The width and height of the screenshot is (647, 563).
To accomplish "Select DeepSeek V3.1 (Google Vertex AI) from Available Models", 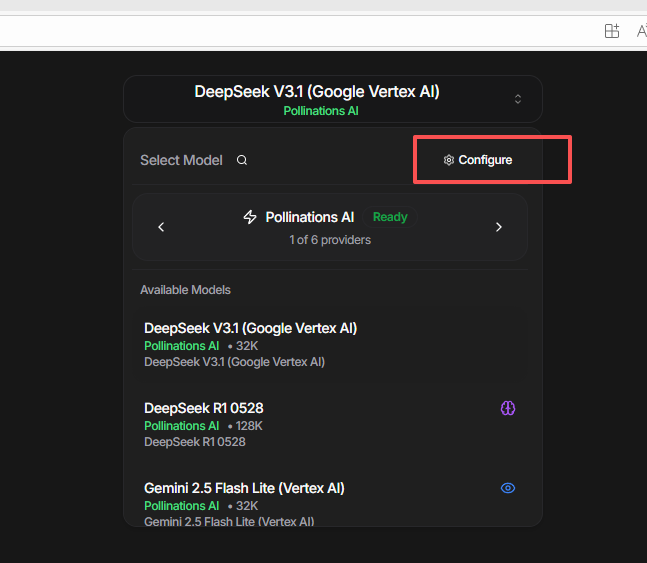I will [x=250, y=328].
